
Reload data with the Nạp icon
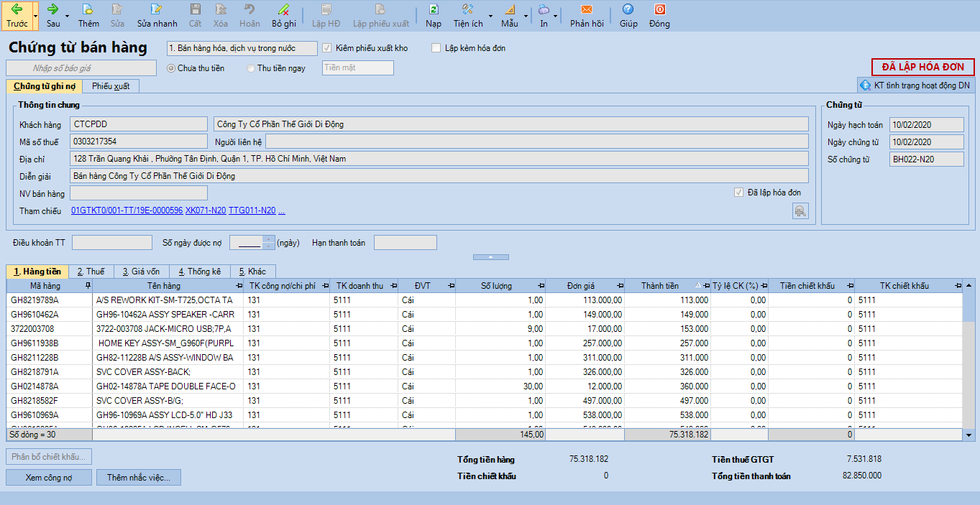(x=434, y=15)
